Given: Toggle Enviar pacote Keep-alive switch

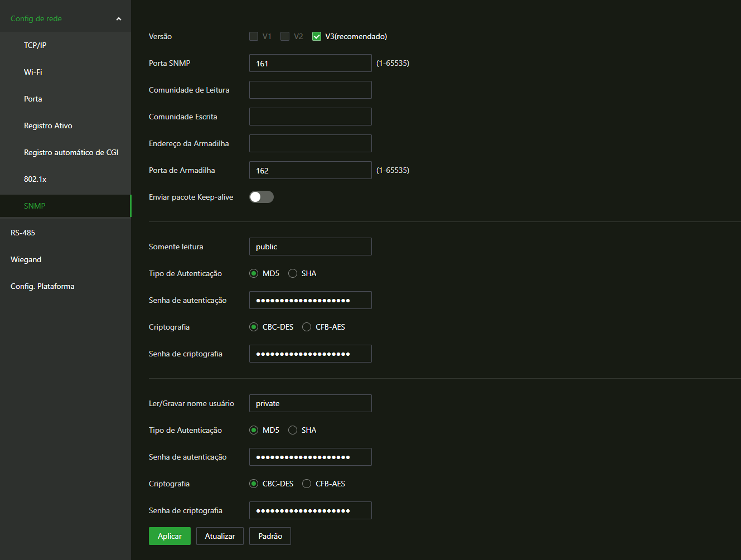Looking at the screenshot, I should point(261,197).
